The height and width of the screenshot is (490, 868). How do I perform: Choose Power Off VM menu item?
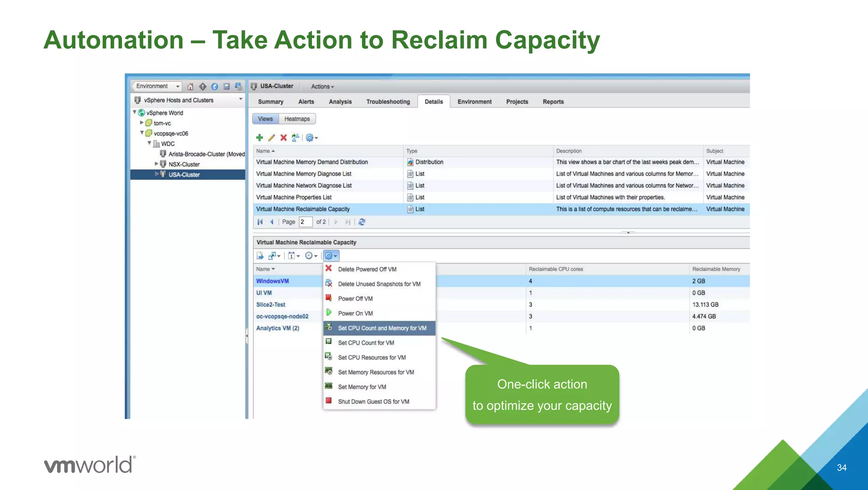point(379,299)
